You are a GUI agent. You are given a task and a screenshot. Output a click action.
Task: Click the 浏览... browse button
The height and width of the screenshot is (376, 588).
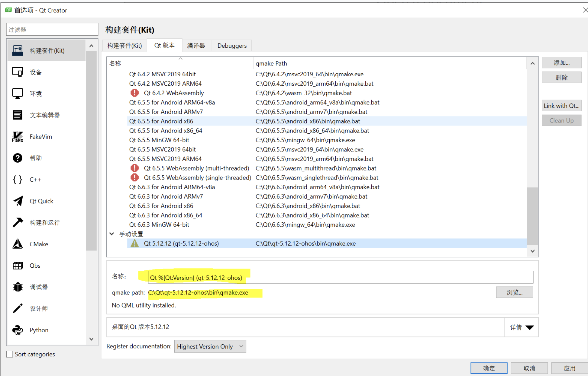click(x=514, y=292)
